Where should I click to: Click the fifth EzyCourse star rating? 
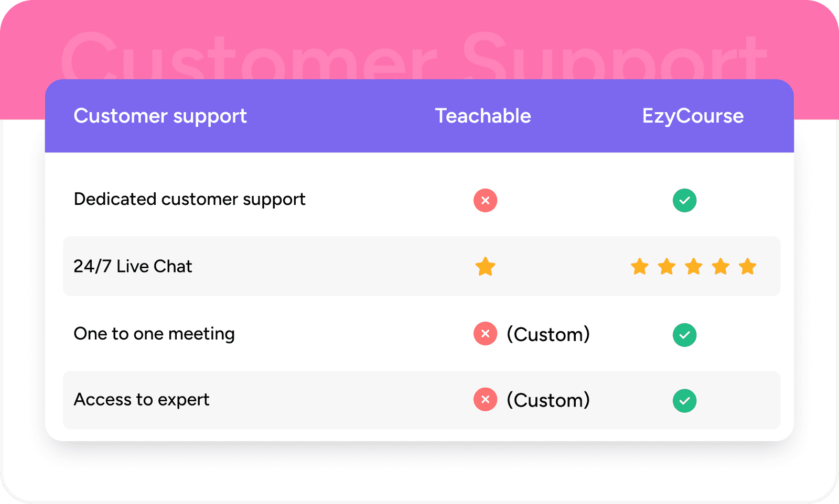pyautogui.click(x=747, y=267)
